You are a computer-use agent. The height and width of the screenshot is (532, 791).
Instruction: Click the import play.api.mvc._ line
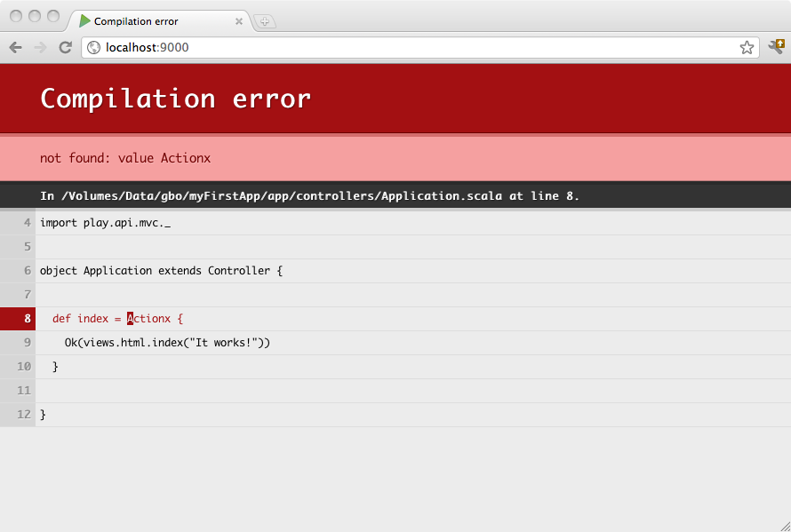[105, 222]
